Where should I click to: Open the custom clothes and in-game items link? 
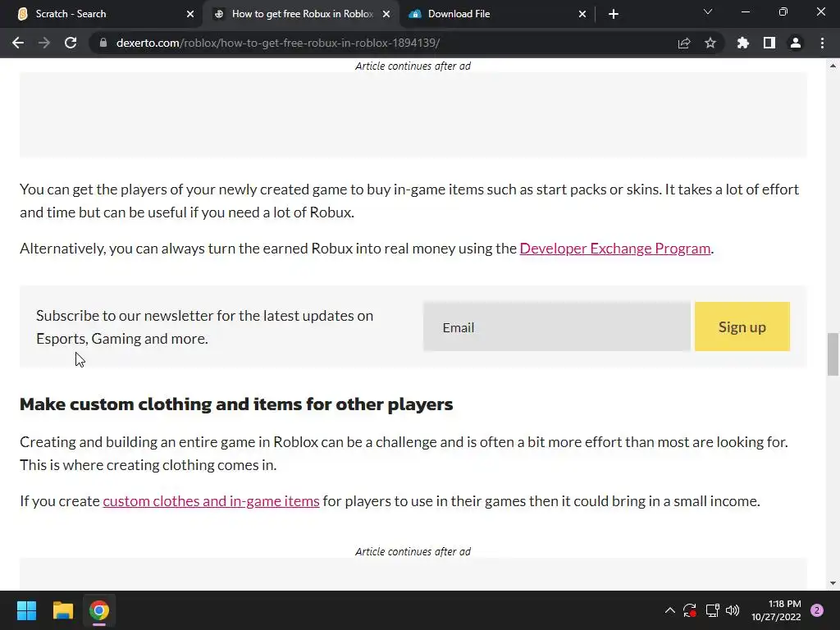(x=211, y=501)
